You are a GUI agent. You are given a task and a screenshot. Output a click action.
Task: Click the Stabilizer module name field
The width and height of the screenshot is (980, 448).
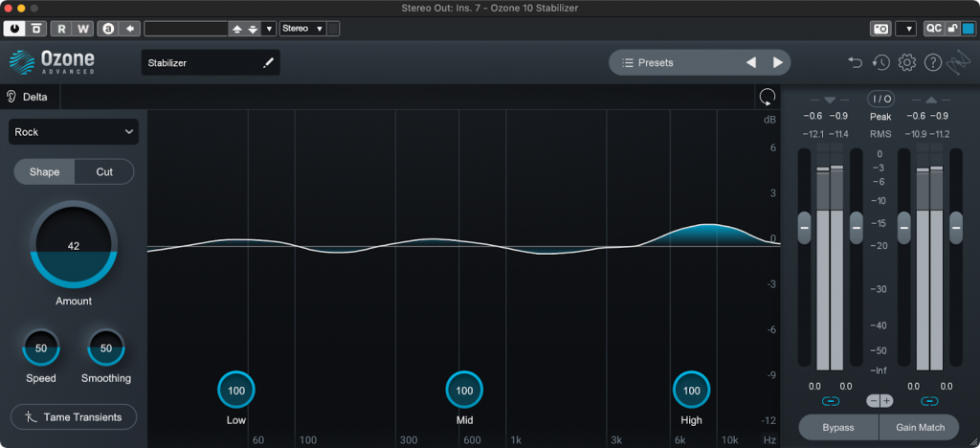coord(211,62)
